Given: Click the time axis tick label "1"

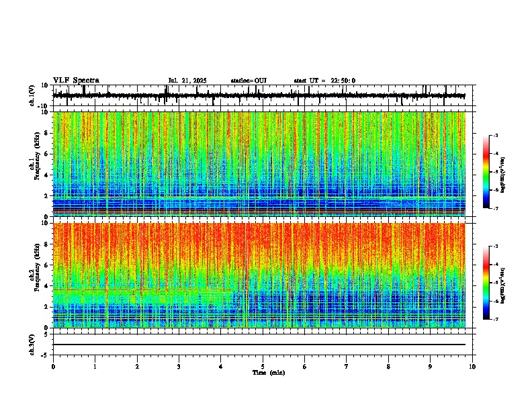Looking at the screenshot, I should pyautogui.click(x=95, y=367).
